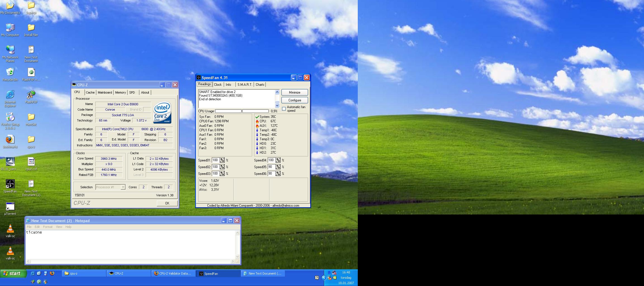The width and height of the screenshot is (644, 286).
Task: Open the Processor #1 selection dropdown
Action: [x=110, y=187]
